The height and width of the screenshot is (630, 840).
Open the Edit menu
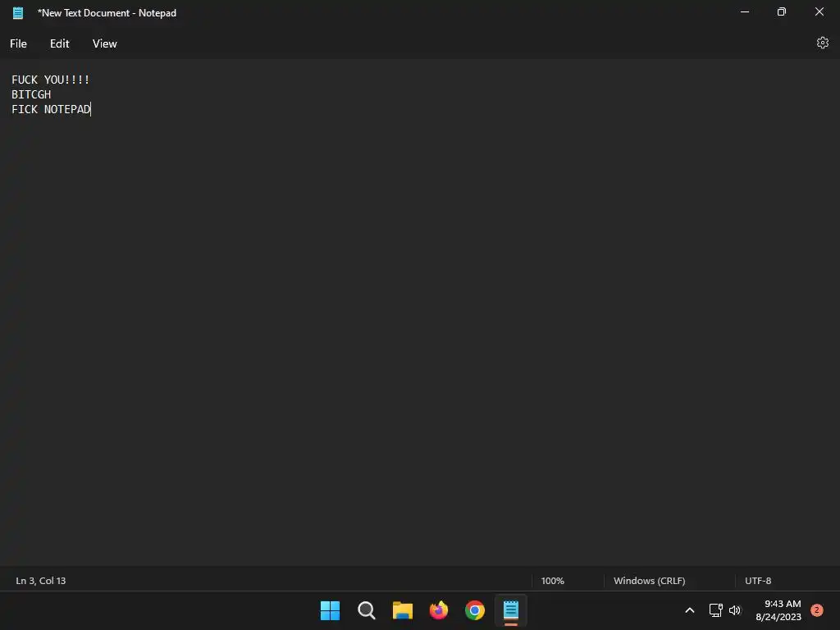(59, 44)
